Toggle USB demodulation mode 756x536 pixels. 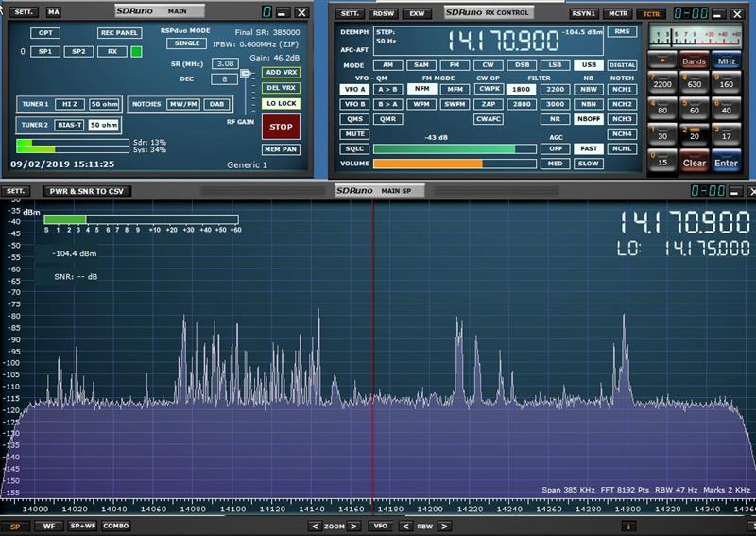[589, 64]
